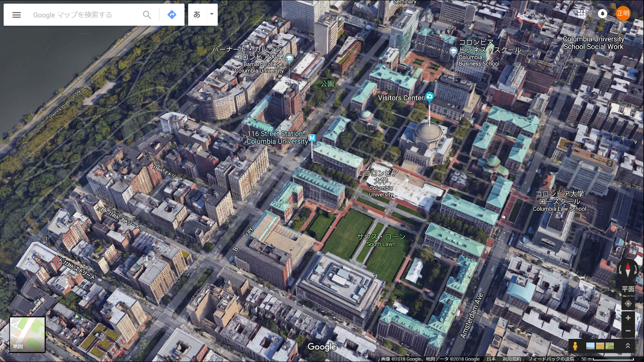
Task: Open the input mode dropdown arrow
Action: pyautogui.click(x=212, y=15)
